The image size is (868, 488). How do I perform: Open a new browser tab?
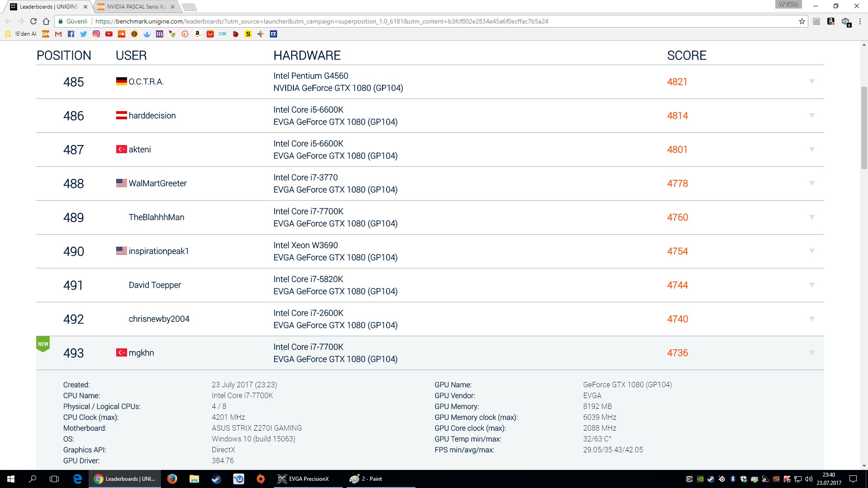(189, 7)
